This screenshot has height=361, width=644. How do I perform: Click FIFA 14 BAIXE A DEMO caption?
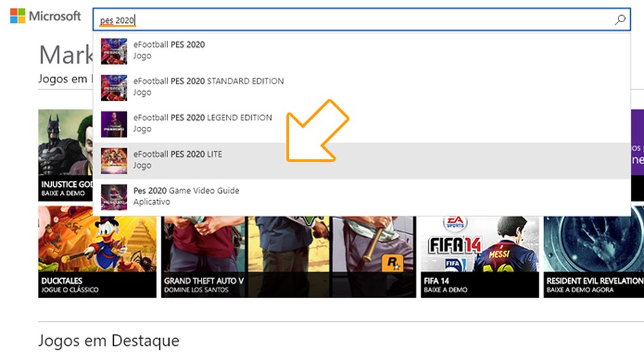click(x=446, y=285)
